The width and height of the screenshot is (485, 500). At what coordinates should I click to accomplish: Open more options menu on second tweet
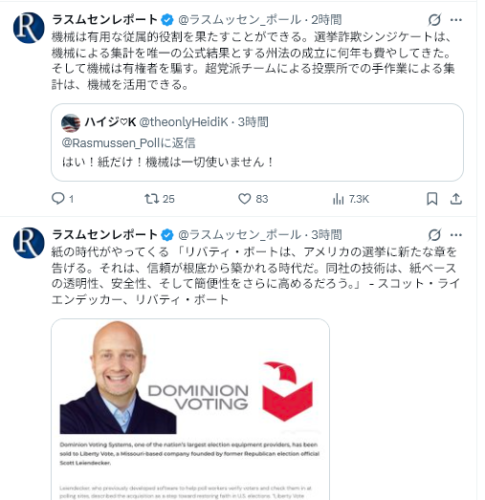[x=456, y=235]
